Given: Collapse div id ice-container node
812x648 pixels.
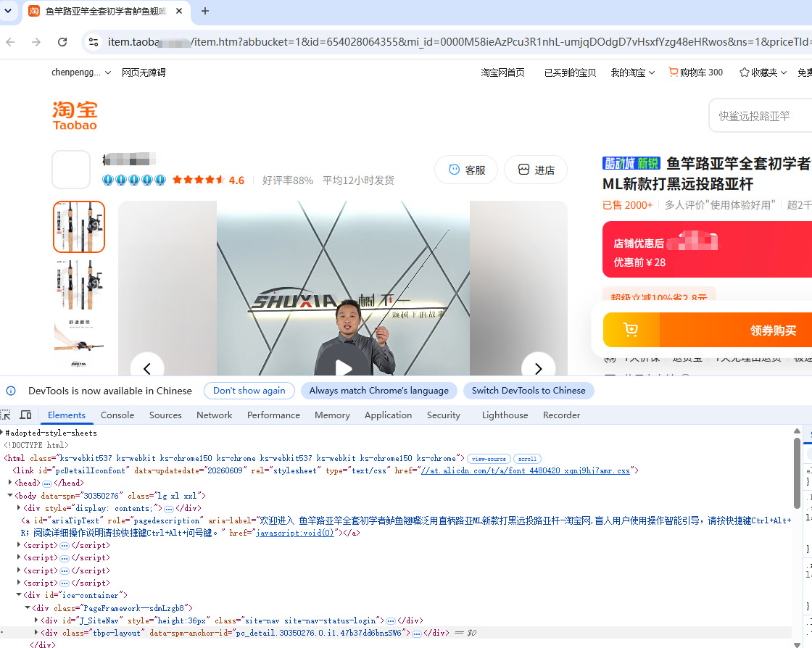Looking at the screenshot, I should point(19,595).
